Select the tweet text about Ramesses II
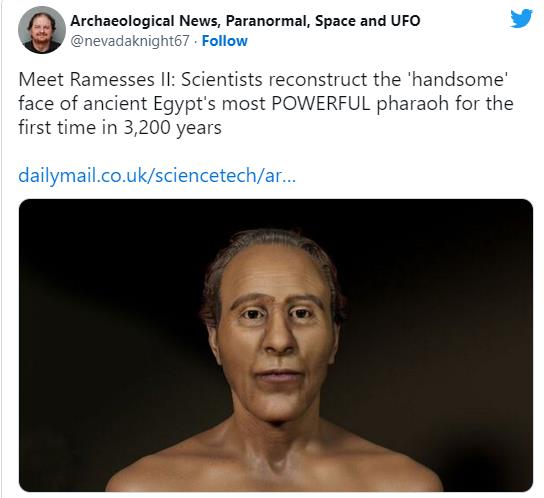The image size is (544, 498). pyautogui.click(x=265, y=103)
